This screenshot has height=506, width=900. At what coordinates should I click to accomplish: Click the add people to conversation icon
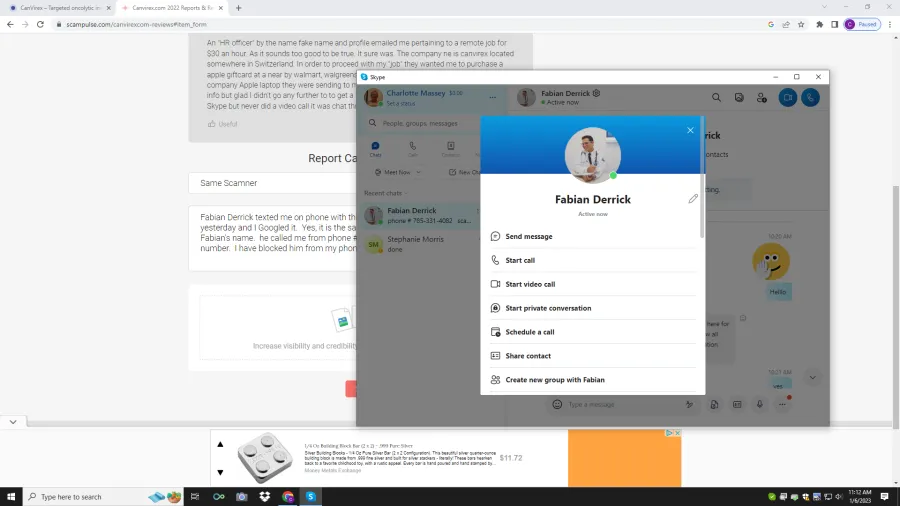(762, 98)
